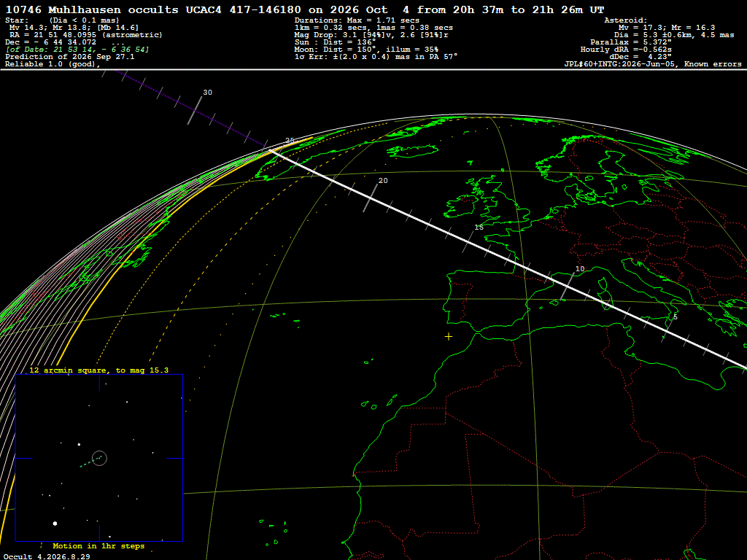The height and width of the screenshot is (560, 747).
Task: Click time marker labeled 10 on path
Action: 580,268
